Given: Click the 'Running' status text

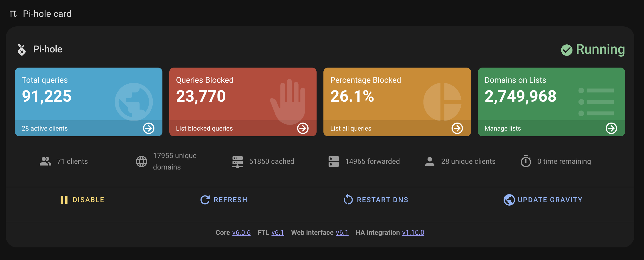Looking at the screenshot, I should coord(600,50).
